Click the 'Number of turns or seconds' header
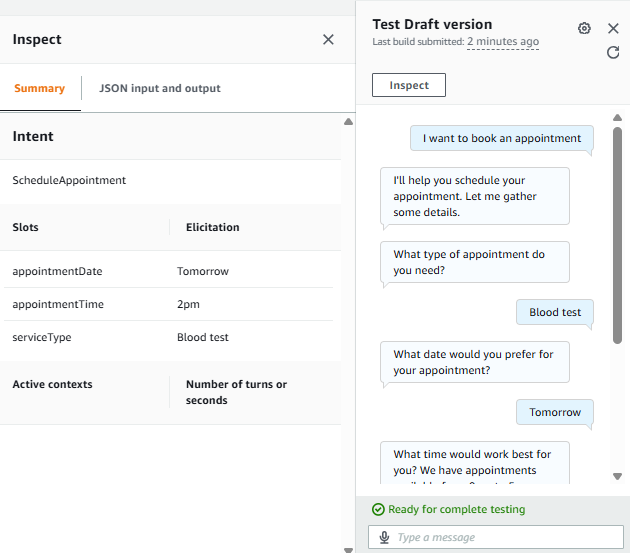 pyautogui.click(x=236, y=392)
